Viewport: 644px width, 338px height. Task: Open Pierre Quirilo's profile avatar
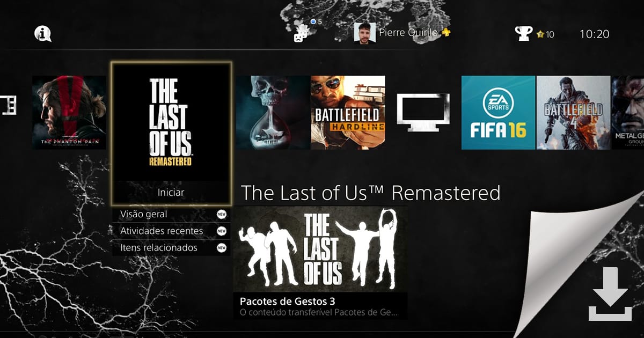[x=365, y=33]
